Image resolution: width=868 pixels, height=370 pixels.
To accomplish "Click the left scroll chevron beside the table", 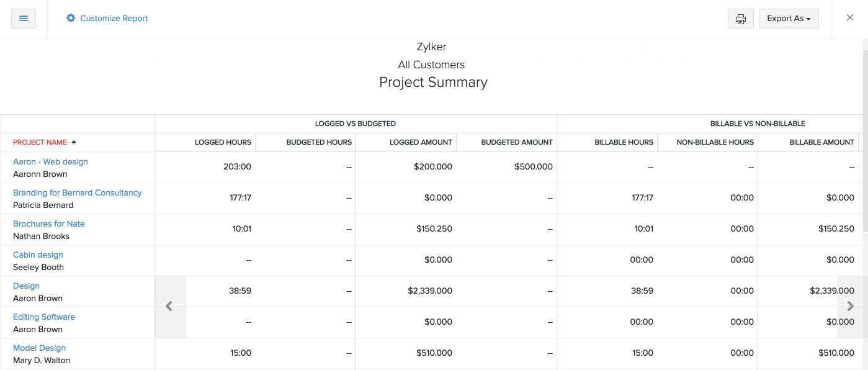I will point(169,306).
